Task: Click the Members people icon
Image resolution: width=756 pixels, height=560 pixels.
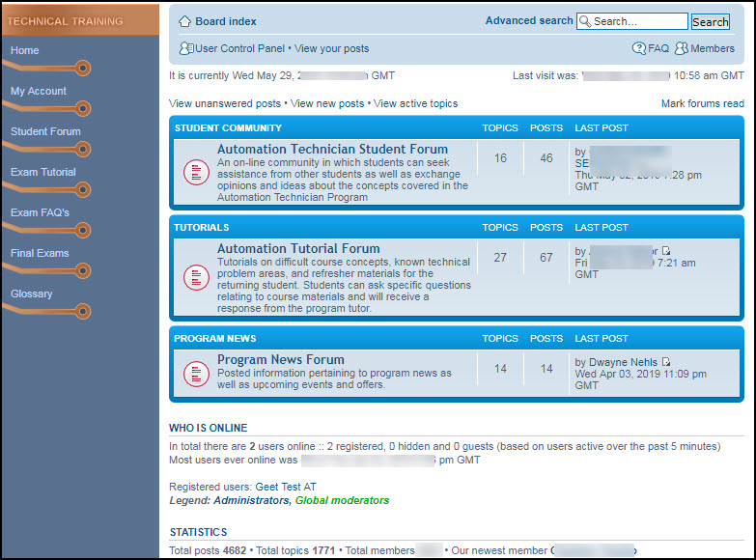Action: [681, 48]
